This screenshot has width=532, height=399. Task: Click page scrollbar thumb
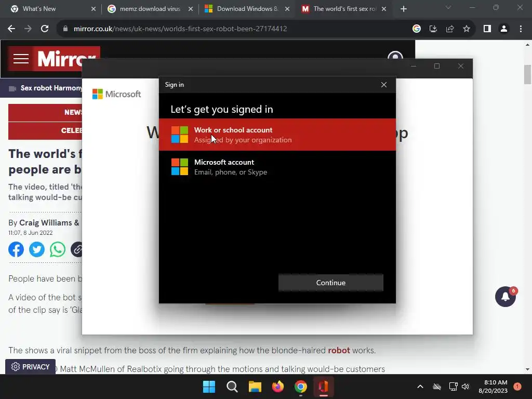click(528, 74)
